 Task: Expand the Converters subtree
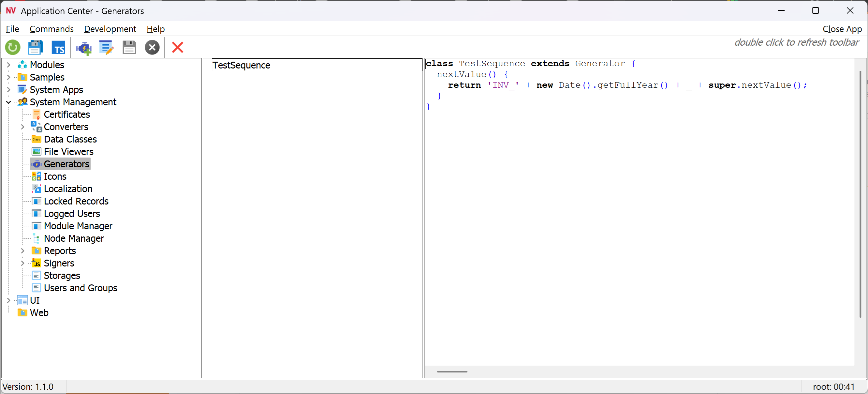pyautogui.click(x=22, y=127)
